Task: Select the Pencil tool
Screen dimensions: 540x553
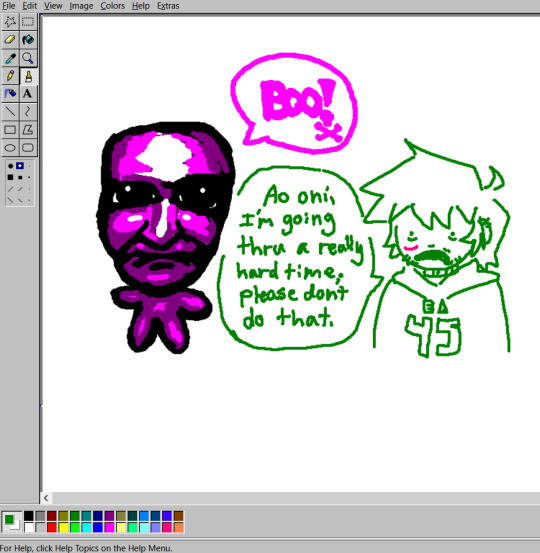Action: [10, 75]
